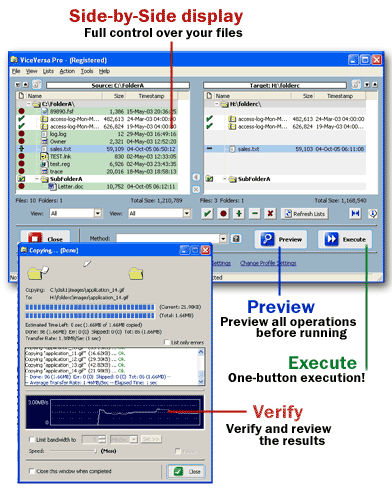Click the red circle filter icon
392x501 pixels.
[x=223, y=213]
